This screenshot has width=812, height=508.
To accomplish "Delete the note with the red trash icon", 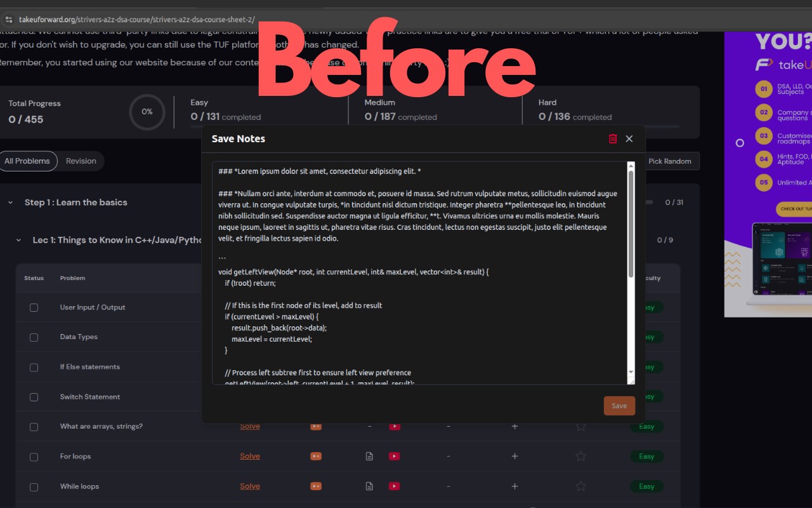I will point(613,138).
